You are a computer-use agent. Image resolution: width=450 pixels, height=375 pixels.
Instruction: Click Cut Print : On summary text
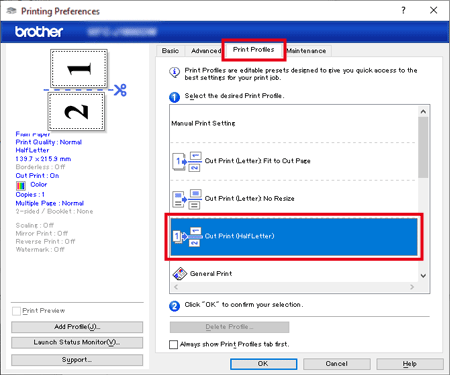[37, 176]
